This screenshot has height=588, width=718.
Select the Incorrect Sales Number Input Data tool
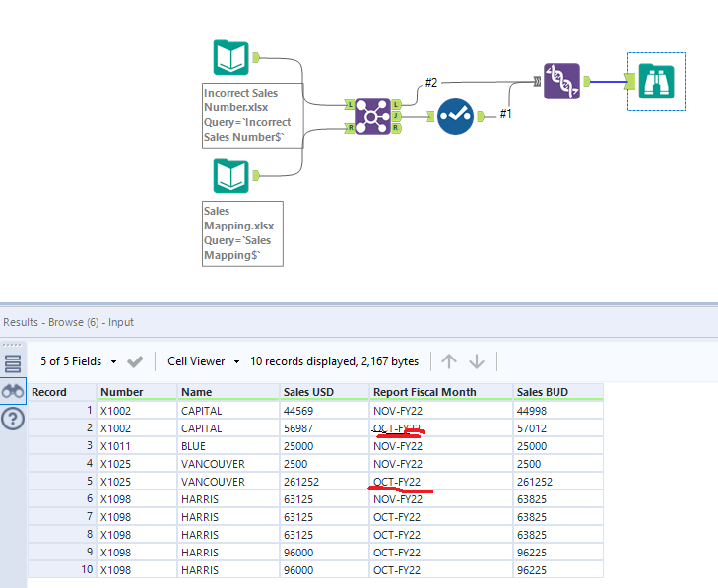click(x=230, y=58)
